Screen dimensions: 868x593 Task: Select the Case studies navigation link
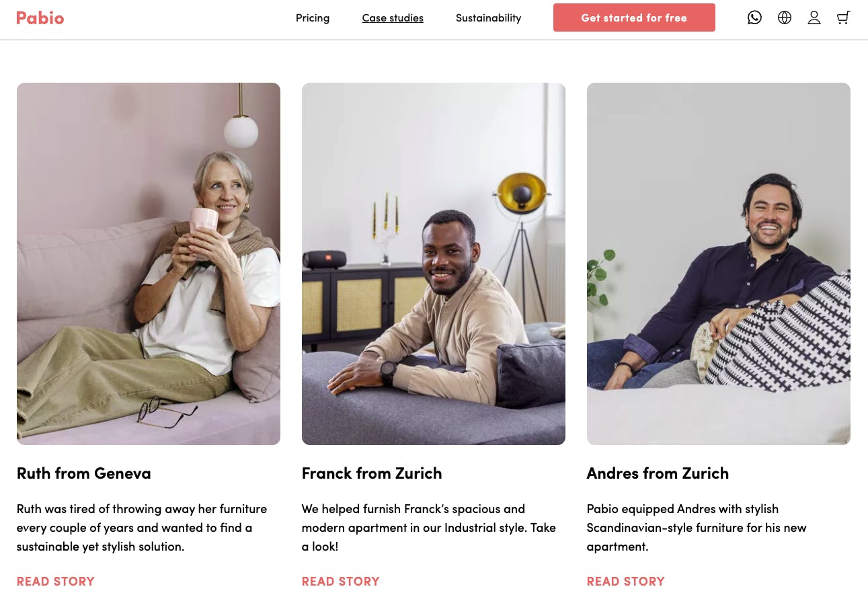393,18
